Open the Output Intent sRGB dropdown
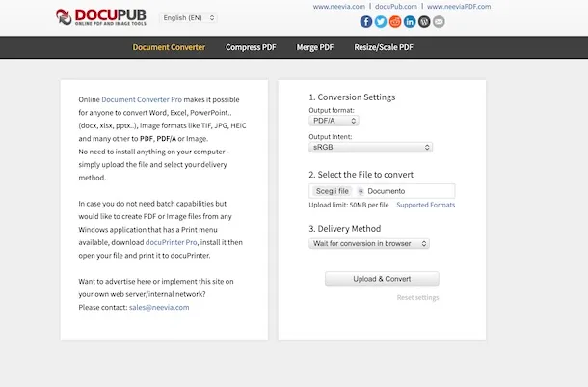 coord(370,147)
